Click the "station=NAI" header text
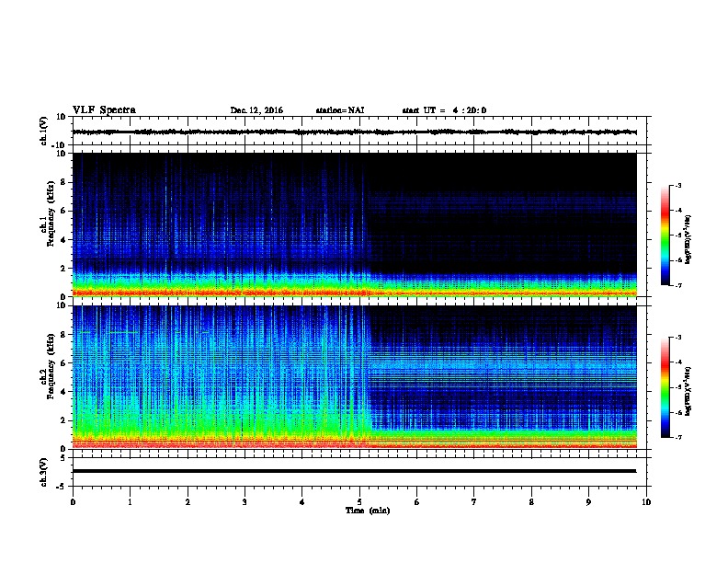Screen dimensions: 728x563 (340, 110)
